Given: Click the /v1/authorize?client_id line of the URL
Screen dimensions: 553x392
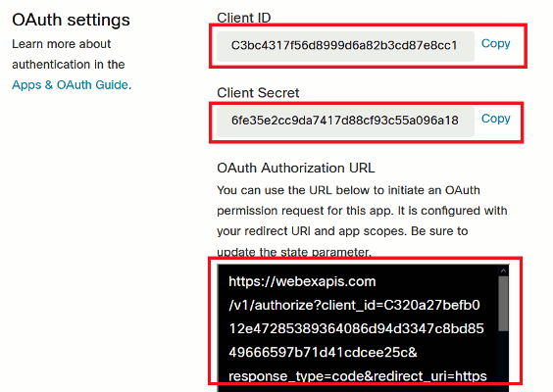Looking at the screenshot, I should click(x=354, y=306).
